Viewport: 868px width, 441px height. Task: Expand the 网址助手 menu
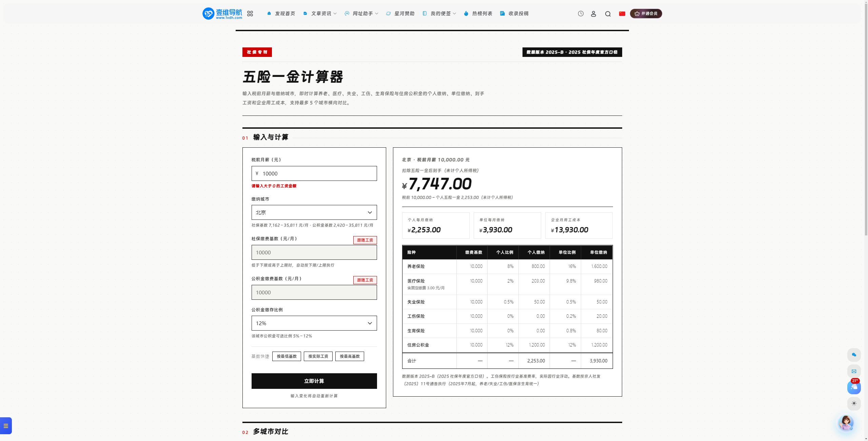(361, 14)
